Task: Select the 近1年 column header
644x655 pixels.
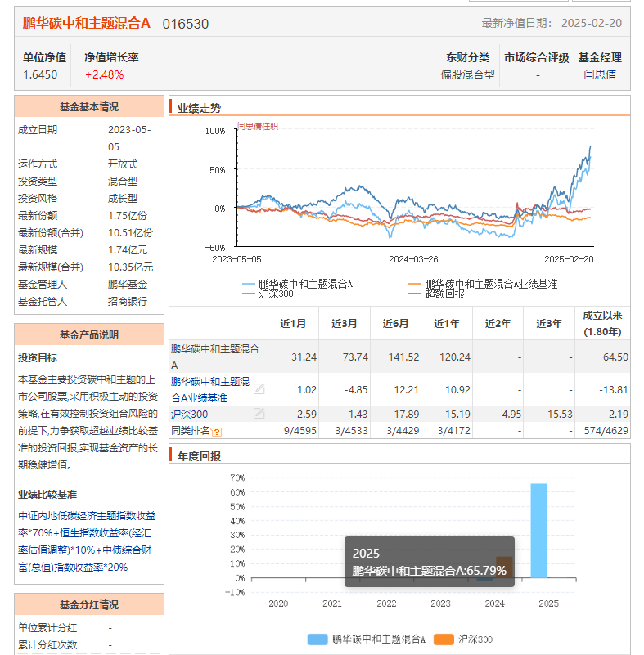Action: (446, 324)
